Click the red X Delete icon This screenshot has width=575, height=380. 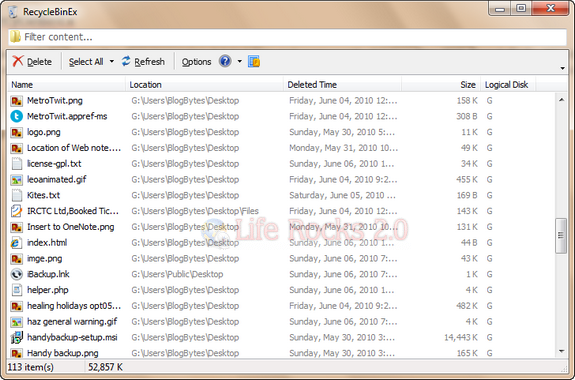[17, 61]
